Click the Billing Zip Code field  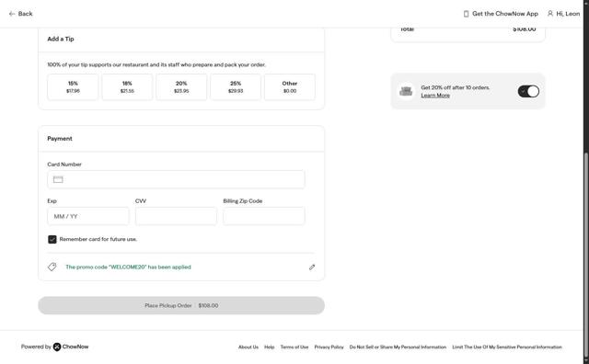(x=264, y=216)
